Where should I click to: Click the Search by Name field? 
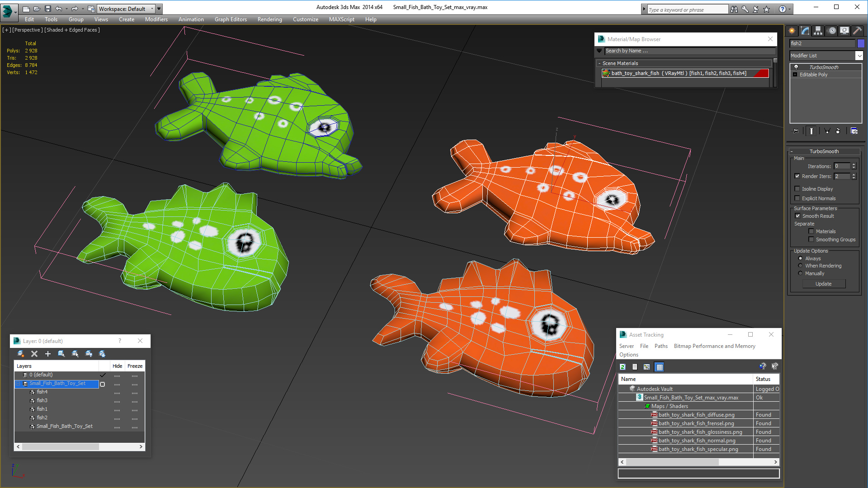pos(687,51)
